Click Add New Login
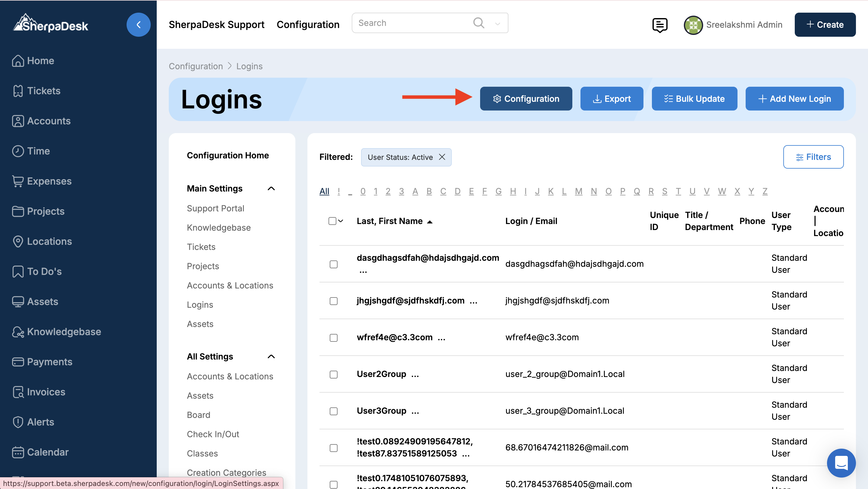The height and width of the screenshot is (489, 868). tap(794, 98)
